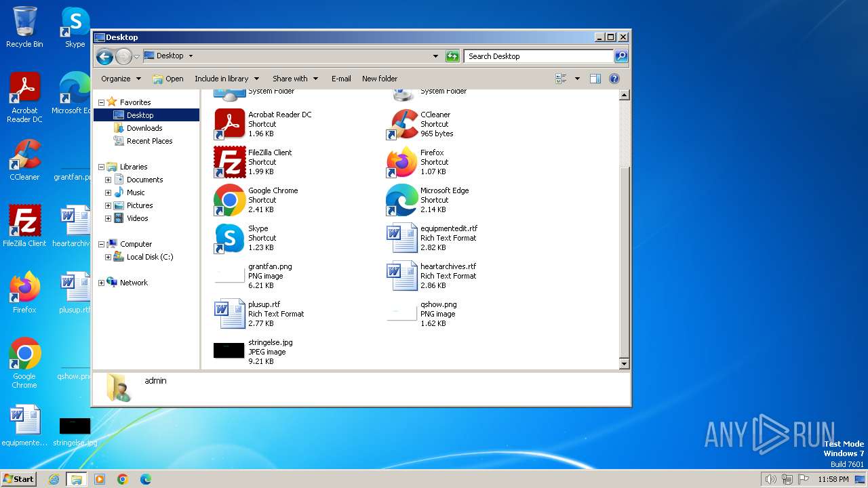Screen dimensions: 868x488
Task: Click the file list scroll-up arrow
Action: point(625,96)
